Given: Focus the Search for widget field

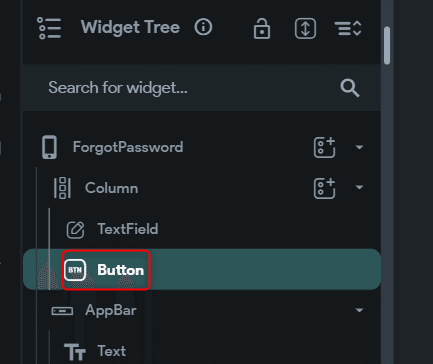Looking at the screenshot, I should [x=202, y=88].
